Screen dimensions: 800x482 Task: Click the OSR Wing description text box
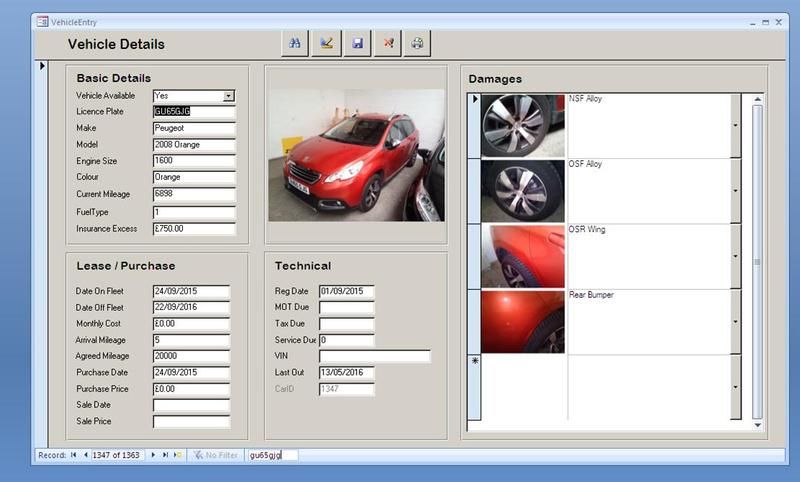[x=648, y=256]
